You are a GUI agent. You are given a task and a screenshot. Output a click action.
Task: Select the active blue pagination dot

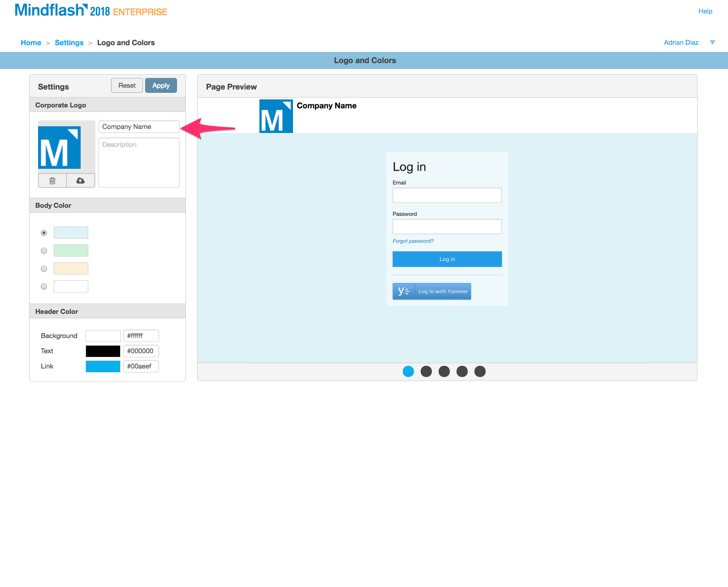(408, 371)
